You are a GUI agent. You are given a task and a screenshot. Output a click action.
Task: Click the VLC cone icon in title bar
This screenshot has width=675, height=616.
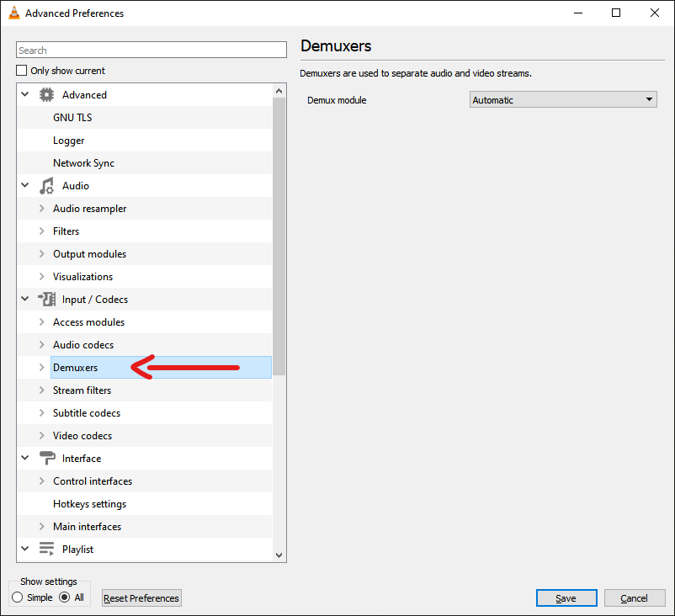[x=14, y=13]
